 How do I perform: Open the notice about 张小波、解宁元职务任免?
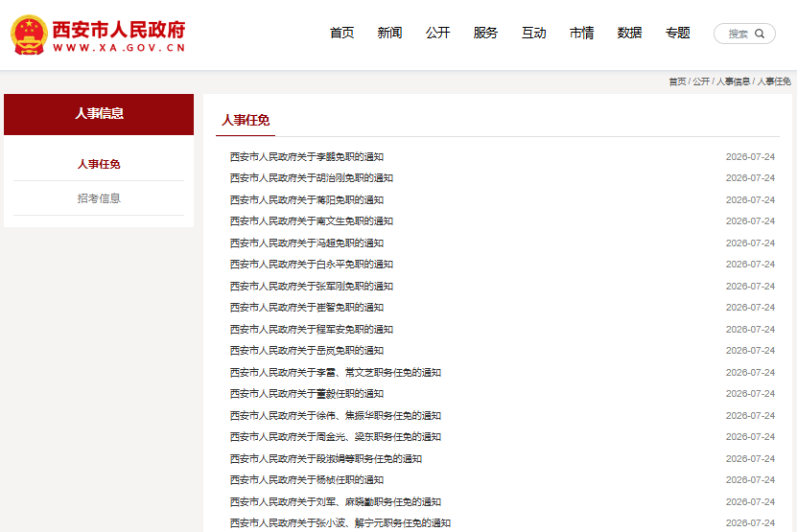(x=340, y=522)
